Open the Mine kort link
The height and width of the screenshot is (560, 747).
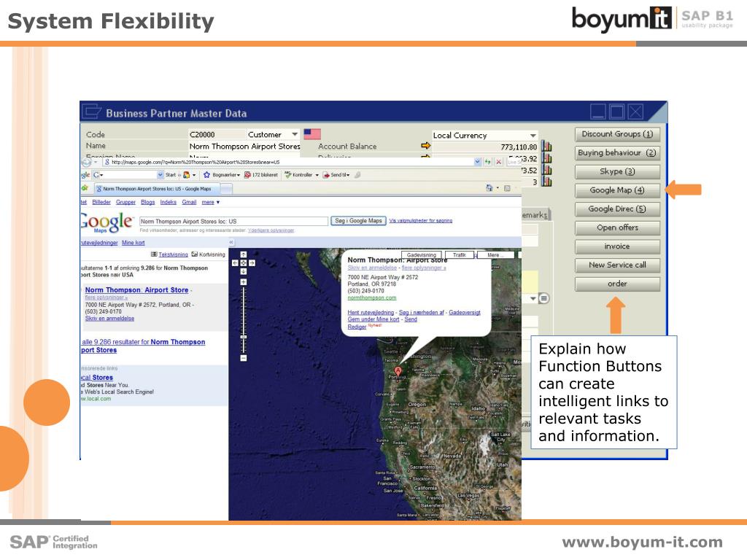click(133, 243)
